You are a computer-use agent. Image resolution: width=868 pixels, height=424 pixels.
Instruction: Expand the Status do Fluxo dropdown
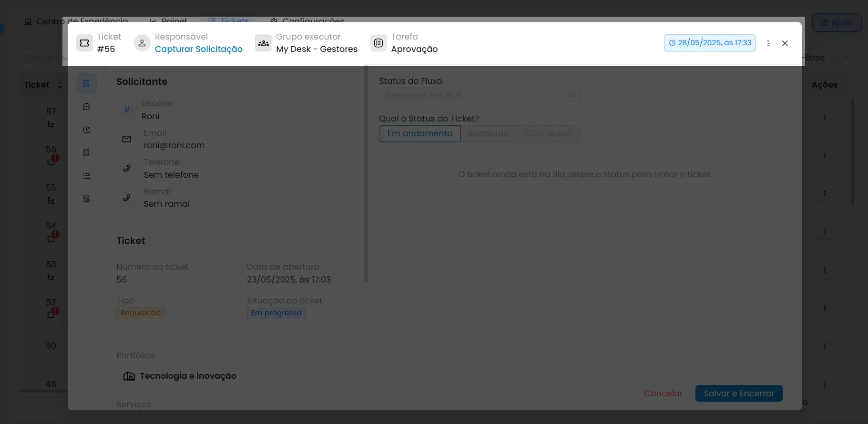pos(480,95)
